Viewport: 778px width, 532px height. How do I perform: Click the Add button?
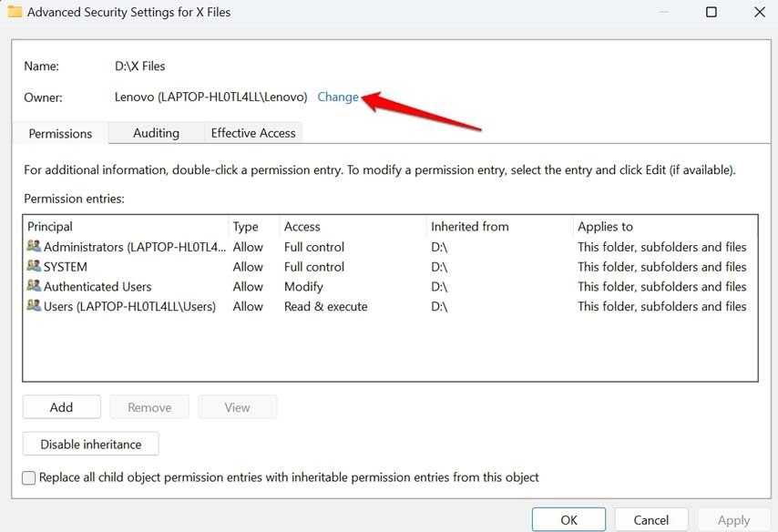pyautogui.click(x=62, y=407)
